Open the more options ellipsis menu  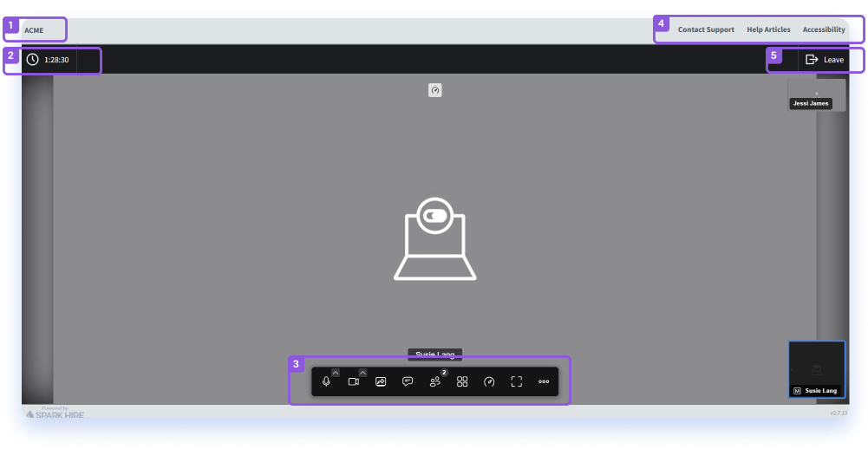(x=544, y=381)
